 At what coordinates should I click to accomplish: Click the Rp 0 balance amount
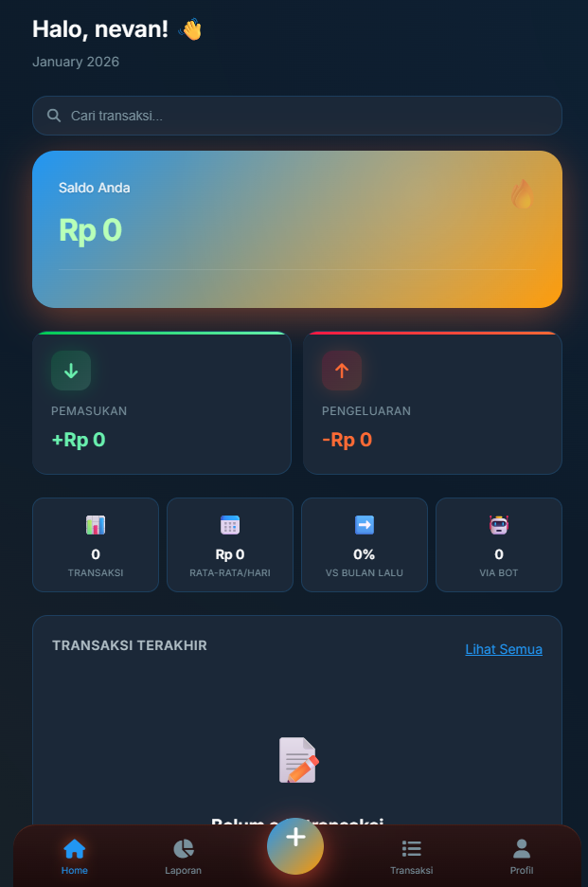point(90,230)
